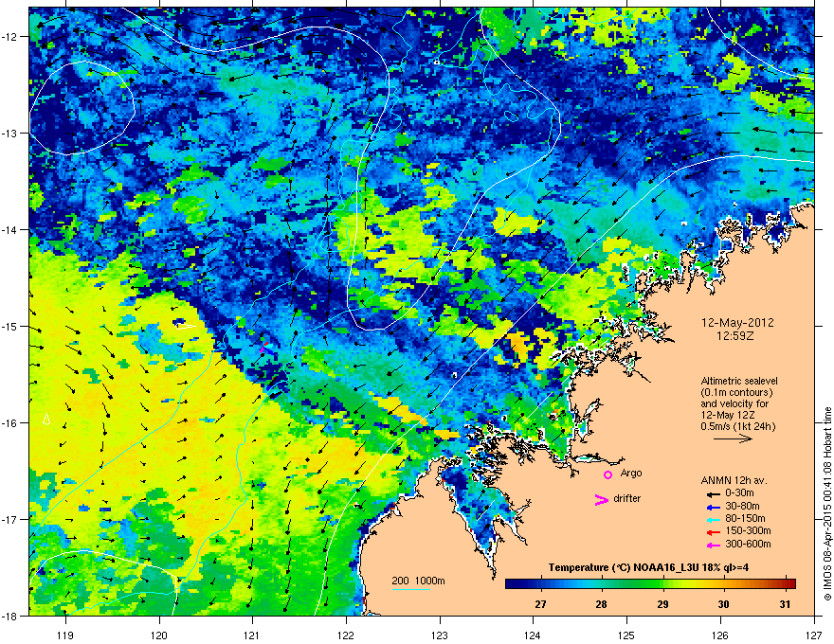Click the -12 latitude axis label

9,37
